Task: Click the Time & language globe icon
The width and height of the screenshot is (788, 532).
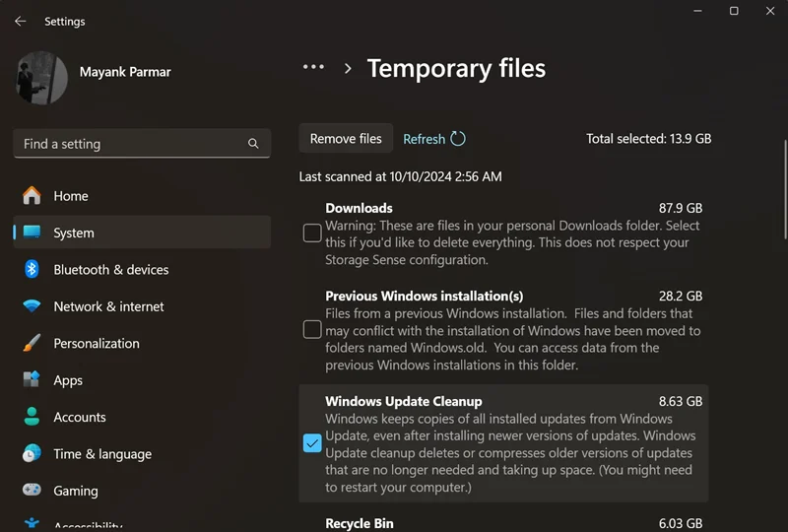Action: (32, 453)
